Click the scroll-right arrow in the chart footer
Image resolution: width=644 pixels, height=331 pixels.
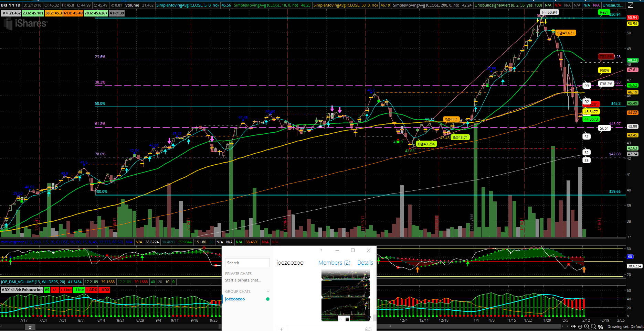pyautogui.click(x=567, y=326)
